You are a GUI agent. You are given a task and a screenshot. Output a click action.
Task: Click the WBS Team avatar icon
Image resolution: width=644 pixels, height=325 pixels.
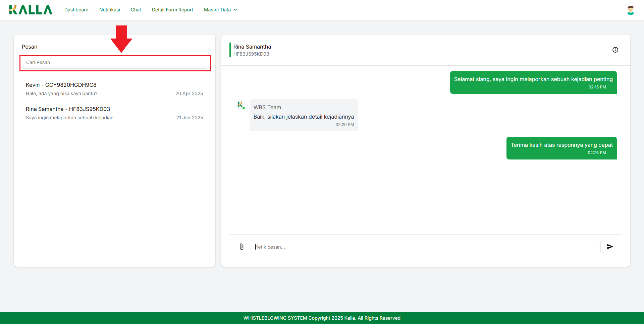(x=240, y=105)
